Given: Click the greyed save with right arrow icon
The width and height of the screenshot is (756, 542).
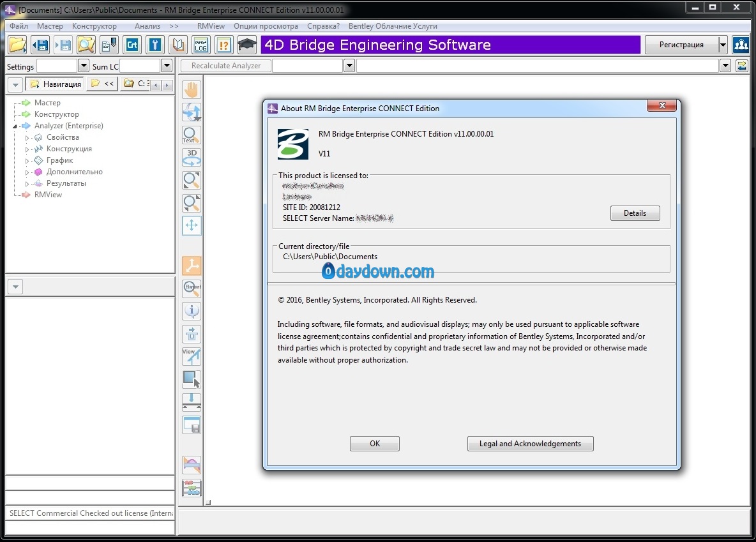Looking at the screenshot, I should [x=63, y=45].
